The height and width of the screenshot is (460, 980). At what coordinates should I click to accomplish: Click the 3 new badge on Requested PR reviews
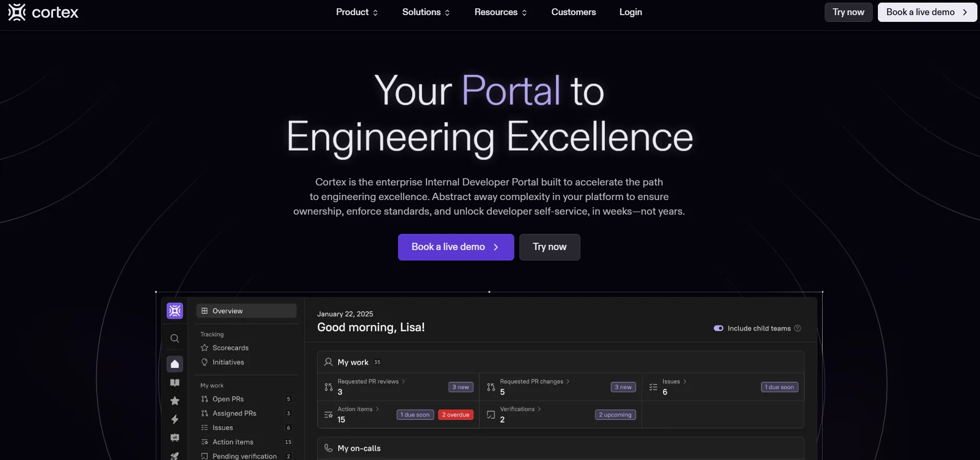[x=461, y=387]
